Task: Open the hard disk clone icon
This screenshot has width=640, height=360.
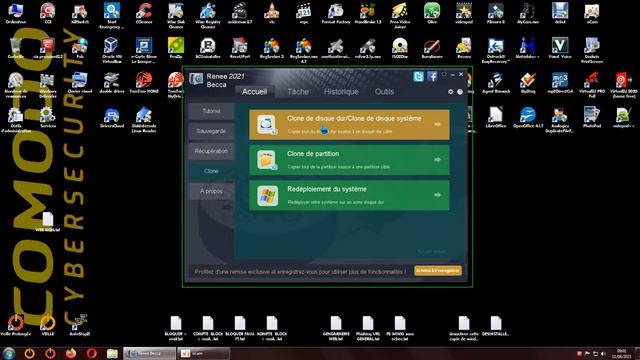Action: (x=267, y=124)
